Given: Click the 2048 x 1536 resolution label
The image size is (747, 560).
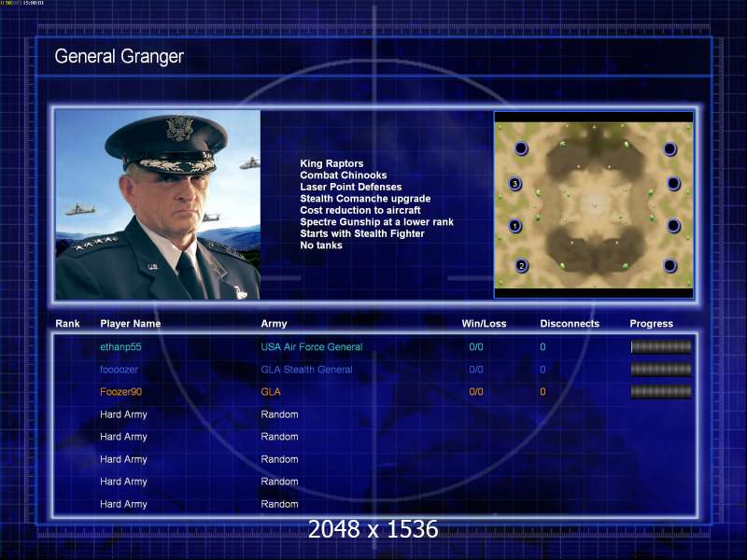Looking at the screenshot, I should point(373,529).
